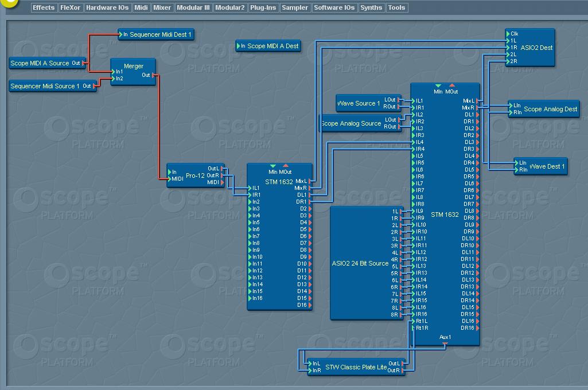Click the LIn port of Wave Dest 1
Screen dimensions: 588x390
[x=516, y=163]
